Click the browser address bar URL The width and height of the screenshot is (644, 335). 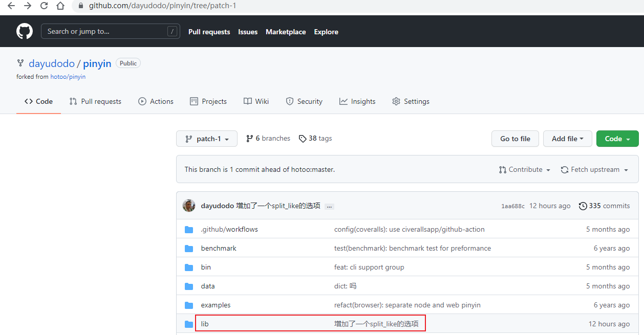[x=163, y=6]
